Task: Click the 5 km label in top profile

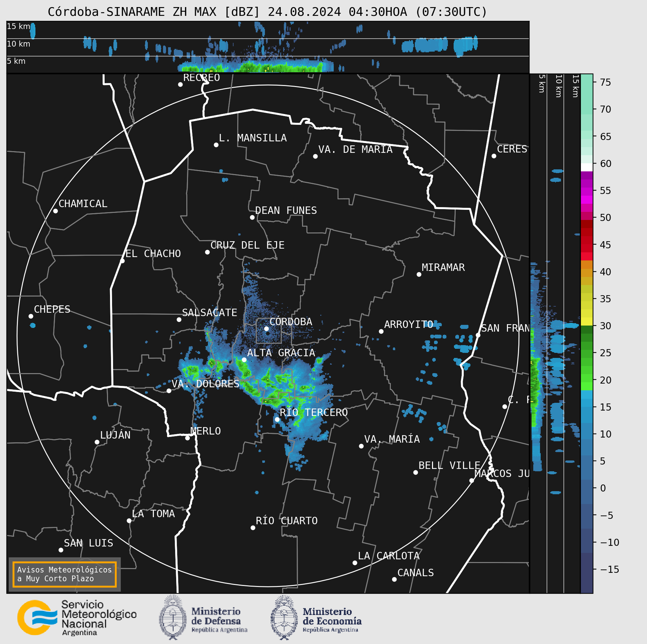Action: 16,61
